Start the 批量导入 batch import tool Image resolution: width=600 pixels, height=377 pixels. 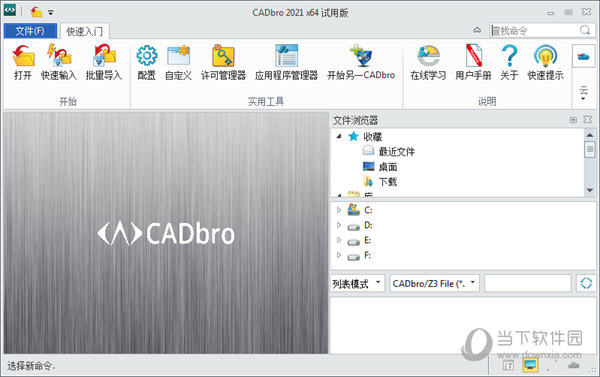click(104, 62)
